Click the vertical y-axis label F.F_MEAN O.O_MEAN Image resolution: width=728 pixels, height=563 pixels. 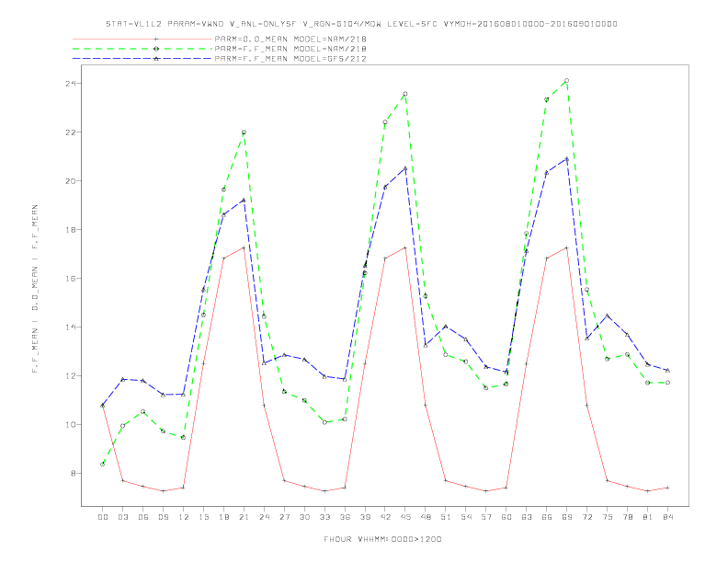coord(35,289)
